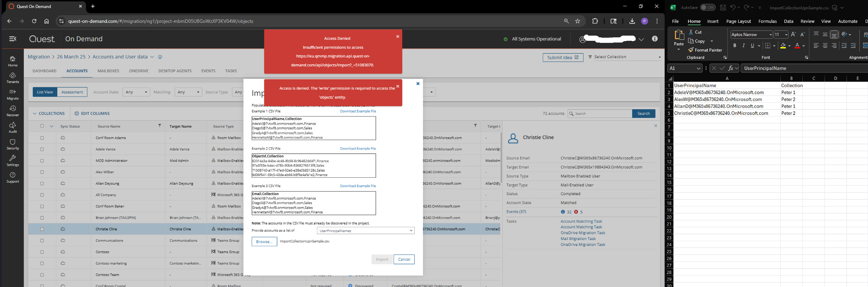The image size is (868, 287).
Task: Check the Alex Wilber row checkbox
Action: (x=42, y=172)
